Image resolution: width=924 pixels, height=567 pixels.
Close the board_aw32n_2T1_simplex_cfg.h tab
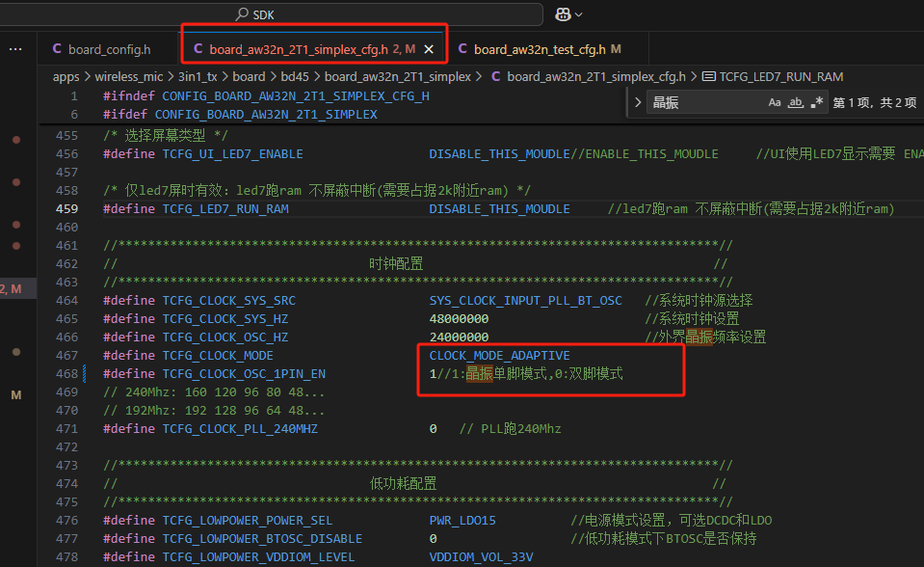[x=429, y=49]
